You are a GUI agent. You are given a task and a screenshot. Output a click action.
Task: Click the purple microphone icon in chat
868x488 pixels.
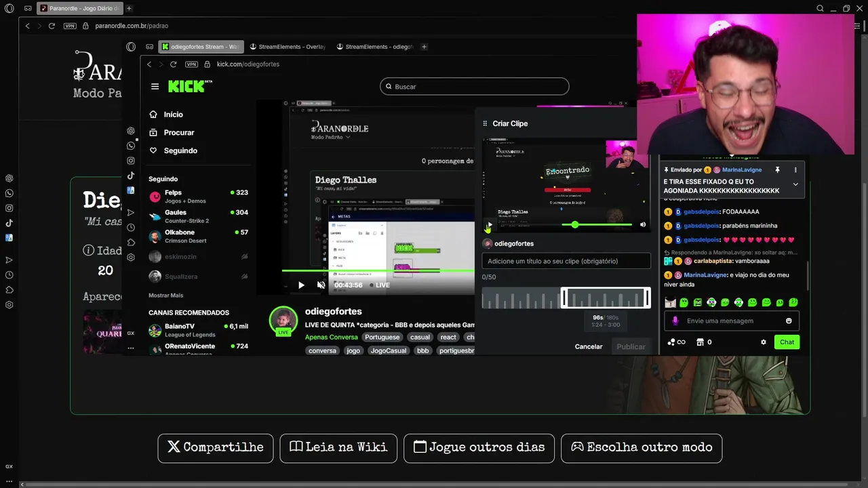pos(675,321)
